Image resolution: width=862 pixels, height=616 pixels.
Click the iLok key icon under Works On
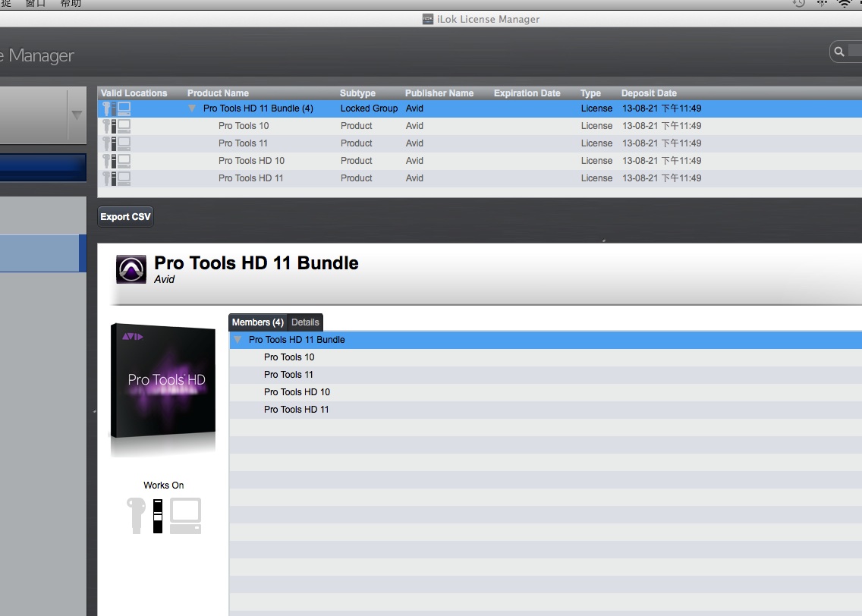click(x=137, y=515)
